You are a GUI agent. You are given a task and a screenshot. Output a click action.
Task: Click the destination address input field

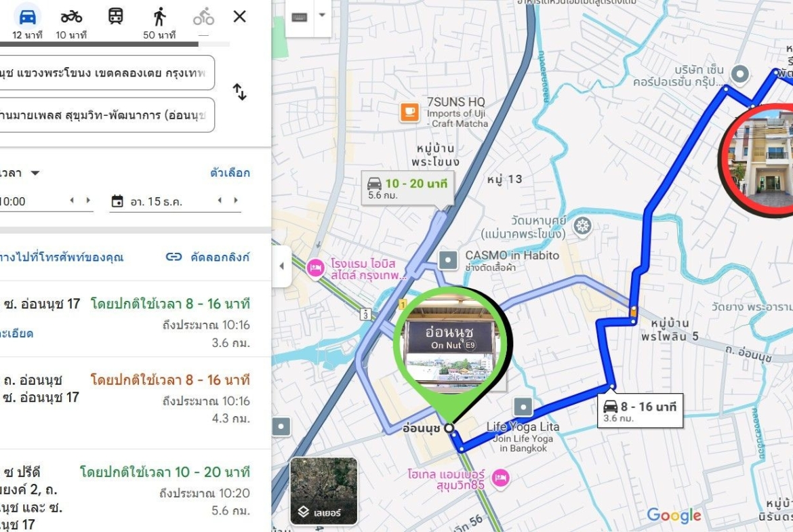coord(107,115)
